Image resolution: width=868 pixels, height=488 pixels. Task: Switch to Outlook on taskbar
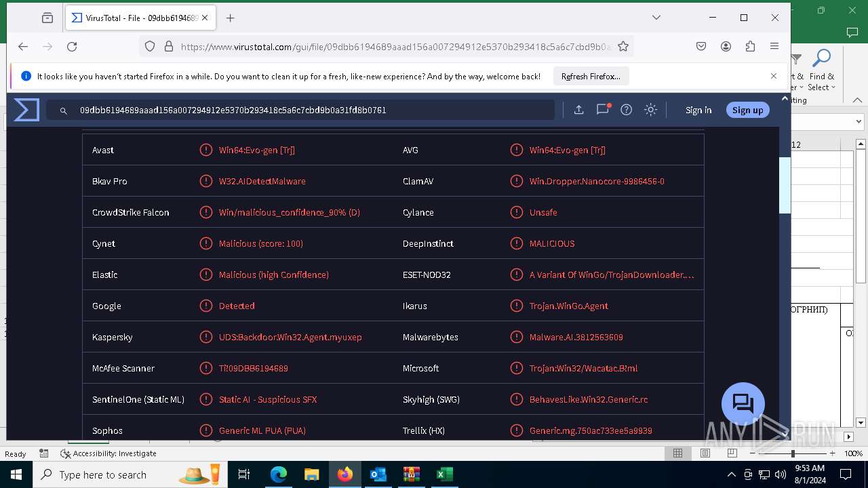[x=378, y=474]
